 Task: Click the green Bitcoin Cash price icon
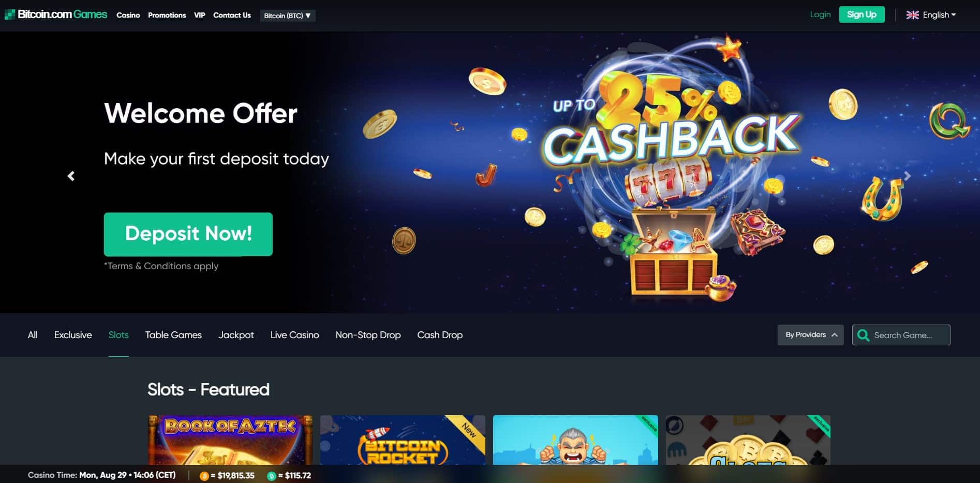point(271,476)
